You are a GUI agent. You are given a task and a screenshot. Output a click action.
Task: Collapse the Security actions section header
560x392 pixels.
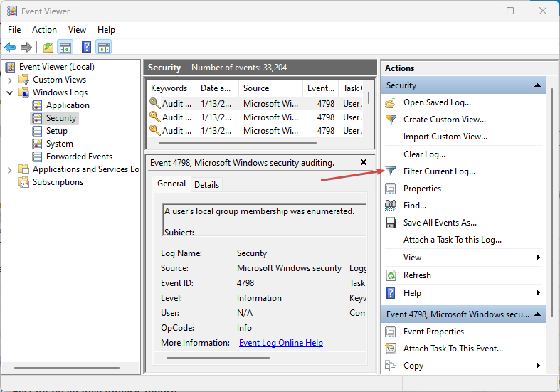[537, 85]
